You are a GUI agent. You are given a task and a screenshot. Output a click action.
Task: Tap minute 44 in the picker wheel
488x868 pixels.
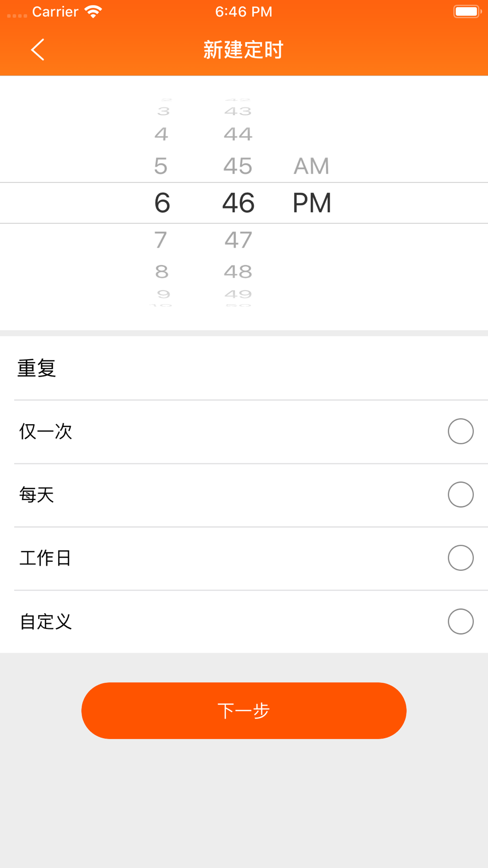(238, 134)
